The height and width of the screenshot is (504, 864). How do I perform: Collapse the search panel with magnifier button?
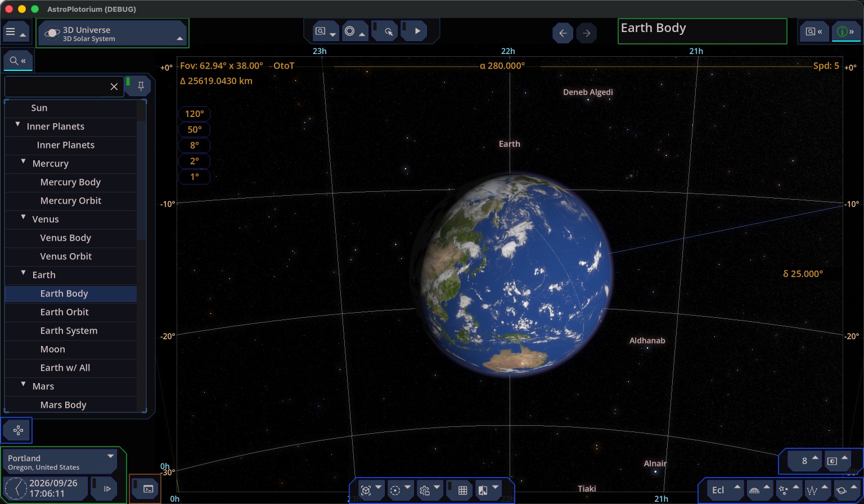click(x=18, y=61)
